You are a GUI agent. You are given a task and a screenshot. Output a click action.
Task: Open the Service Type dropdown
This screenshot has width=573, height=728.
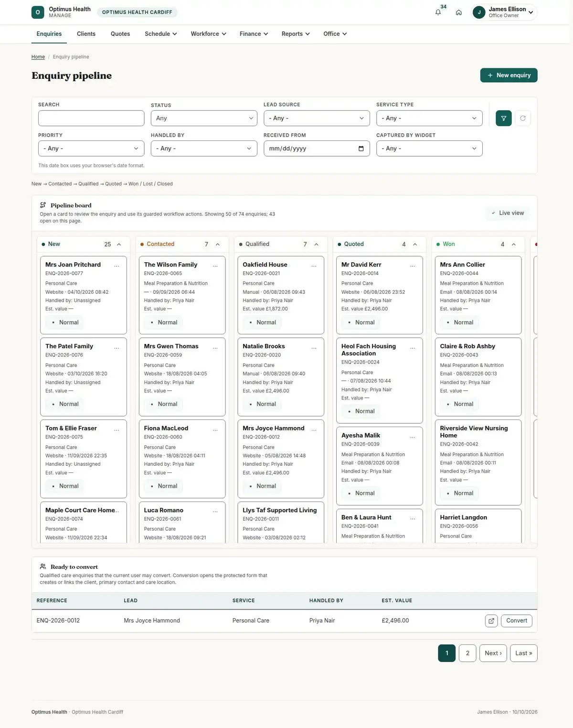(x=429, y=118)
